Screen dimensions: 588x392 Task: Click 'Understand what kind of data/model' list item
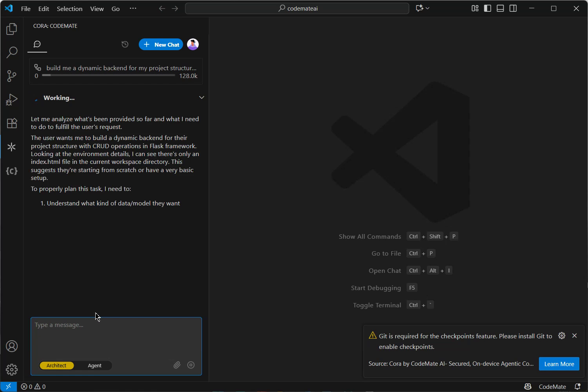[x=113, y=203]
